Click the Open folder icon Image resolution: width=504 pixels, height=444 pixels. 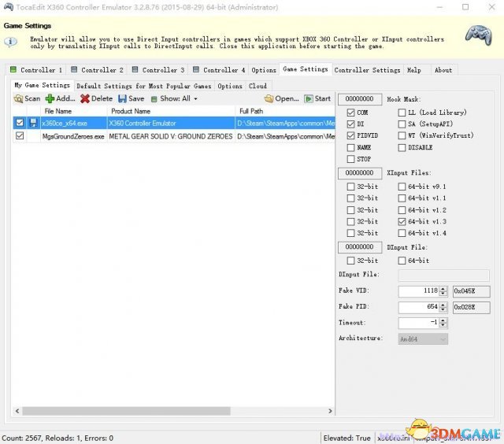[x=269, y=98]
